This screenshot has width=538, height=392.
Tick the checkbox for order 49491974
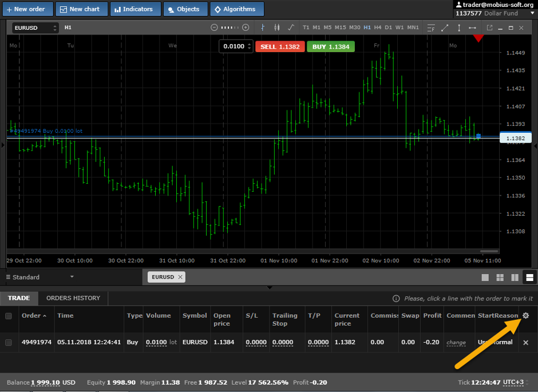point(9,342)
